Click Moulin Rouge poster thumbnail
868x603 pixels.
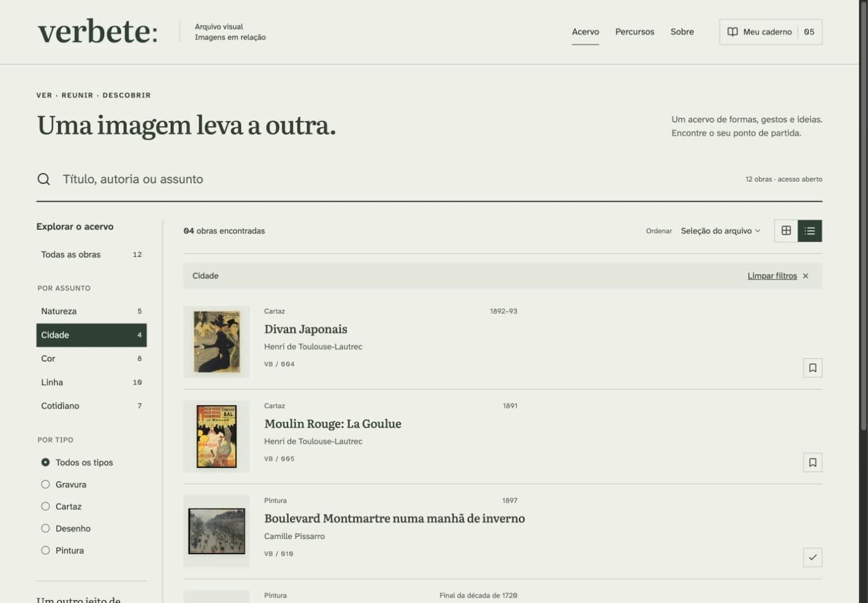tap(217, 436)
